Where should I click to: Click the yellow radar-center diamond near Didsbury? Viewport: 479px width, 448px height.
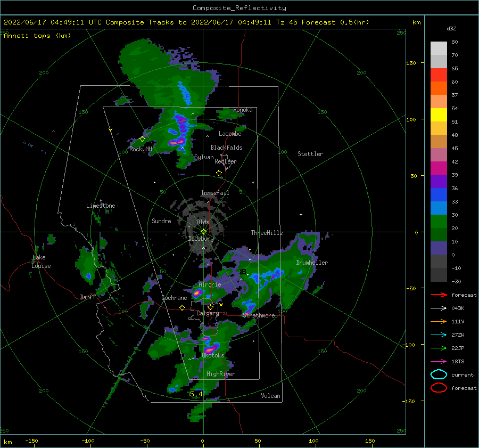(x=203, y=232)
